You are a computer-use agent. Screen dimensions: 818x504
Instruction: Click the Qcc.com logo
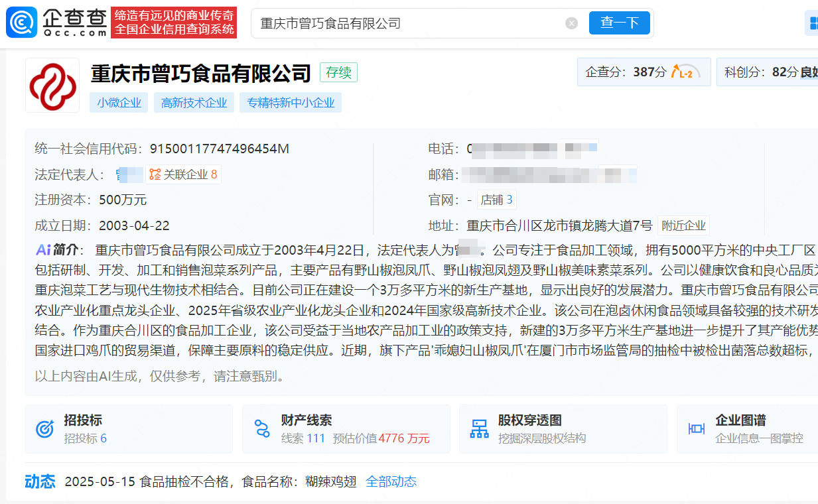[x=56, y=23]
